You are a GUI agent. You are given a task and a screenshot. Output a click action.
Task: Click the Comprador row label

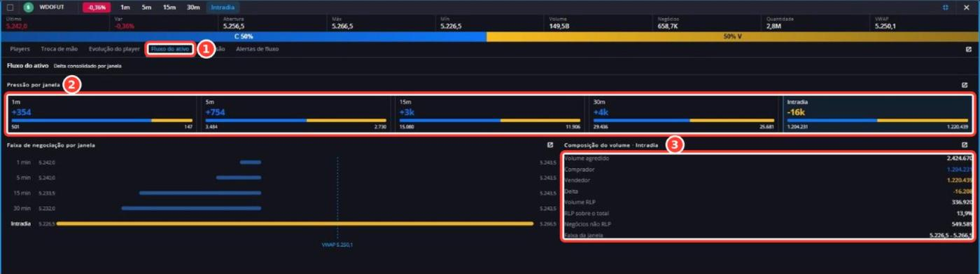pyautogui.click(x=579, y=169)
